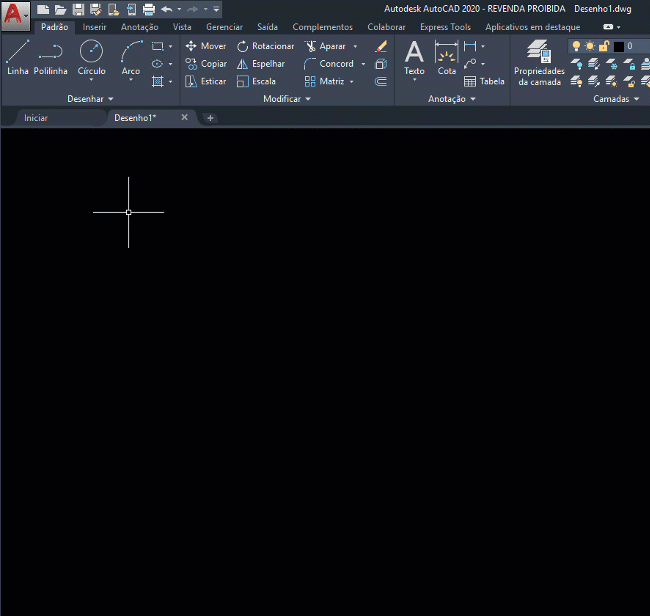
Task: Switch to the Gerenciar ribbon tab
Action: [224, 27]
